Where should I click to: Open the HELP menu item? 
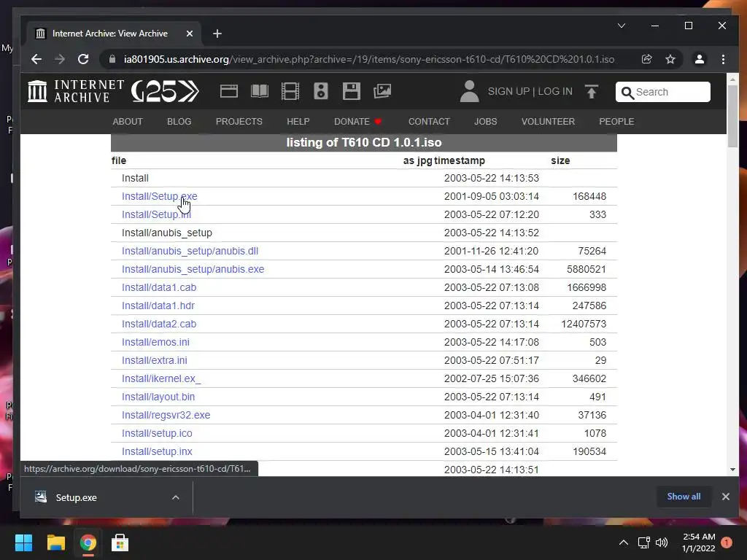point(298,122)
